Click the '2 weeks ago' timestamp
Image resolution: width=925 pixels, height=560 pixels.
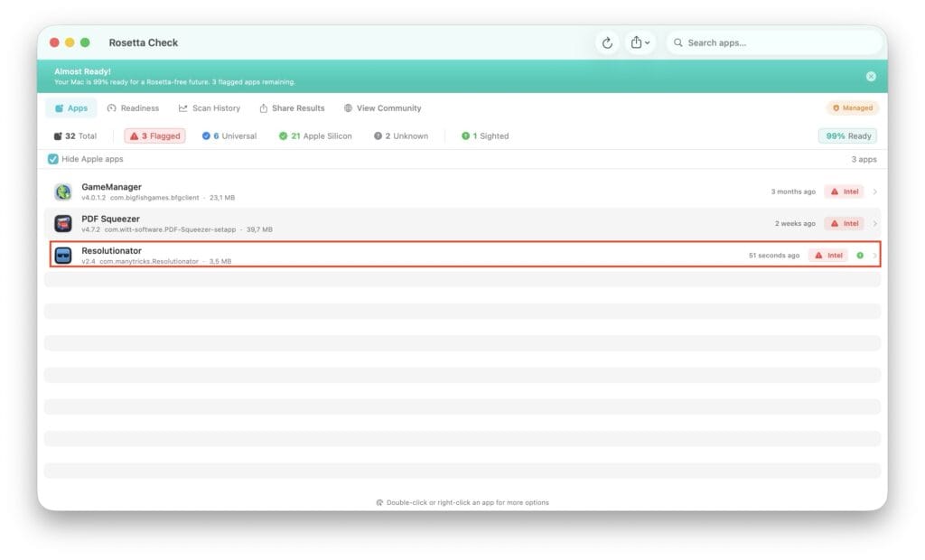pyautogui.click(x=795, y=224)
